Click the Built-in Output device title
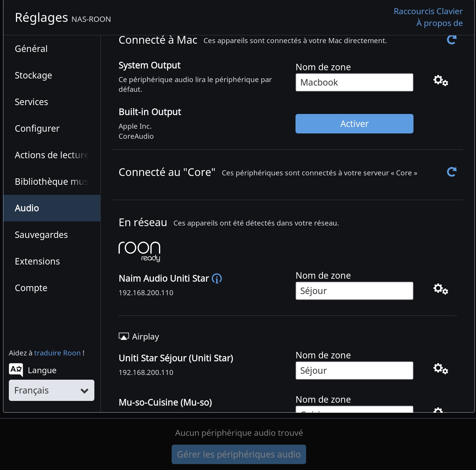Screen dimensions: 476x470 coord(150,112)
